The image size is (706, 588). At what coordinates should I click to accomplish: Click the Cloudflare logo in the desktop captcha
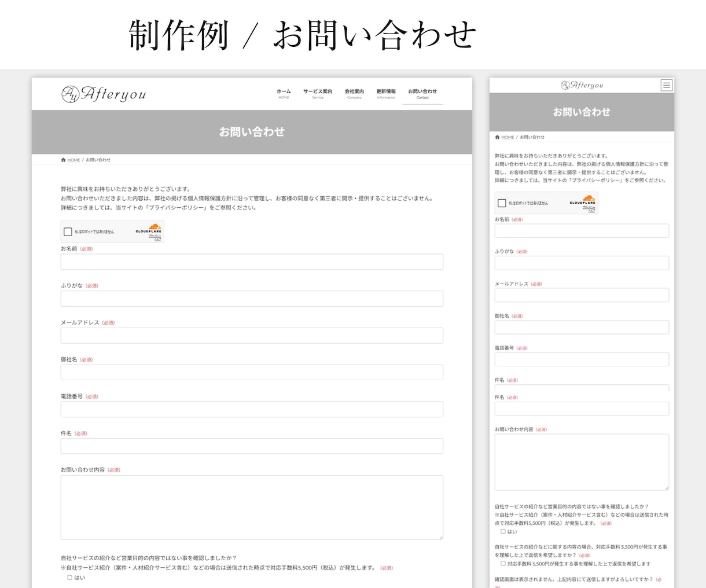click(149, 229)
